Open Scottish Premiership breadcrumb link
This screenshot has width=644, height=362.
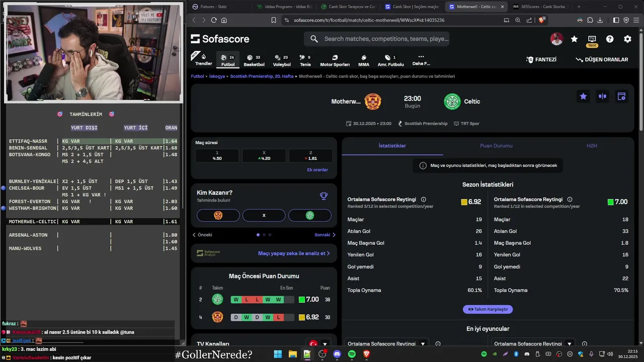tap(262, 76)
